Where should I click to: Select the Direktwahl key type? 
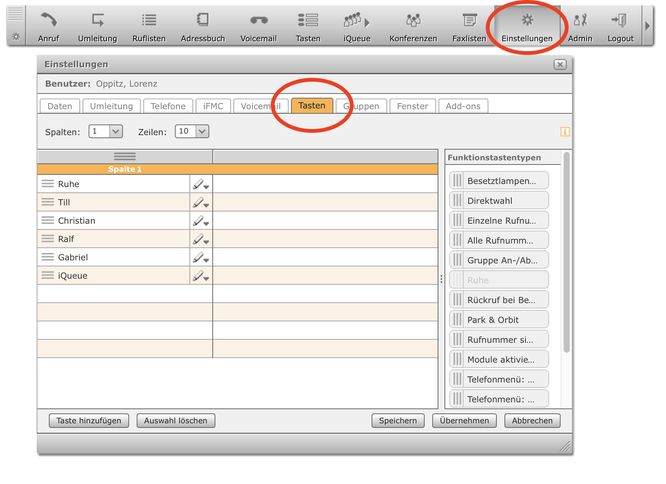click(499, 200)
